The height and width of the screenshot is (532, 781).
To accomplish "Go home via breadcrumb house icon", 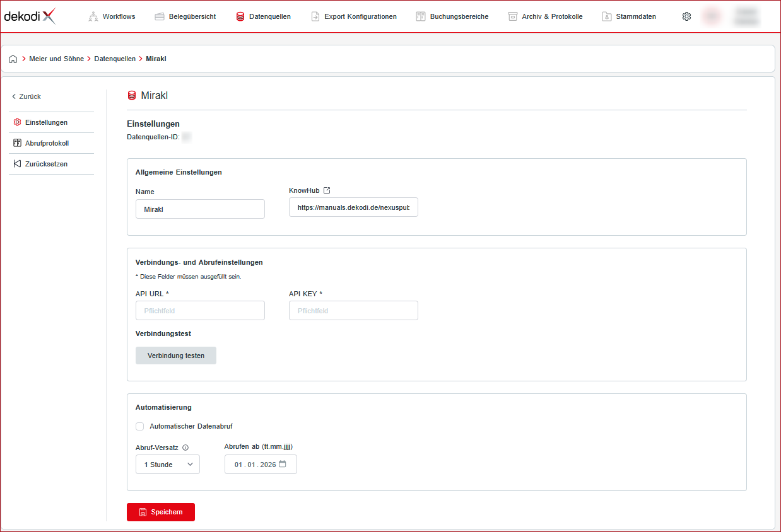I will 13,59.
